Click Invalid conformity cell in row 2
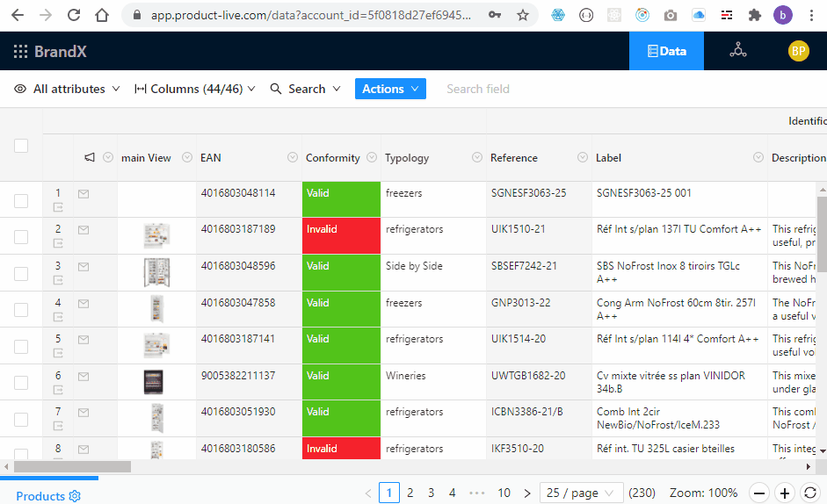 tap(341, 235)
